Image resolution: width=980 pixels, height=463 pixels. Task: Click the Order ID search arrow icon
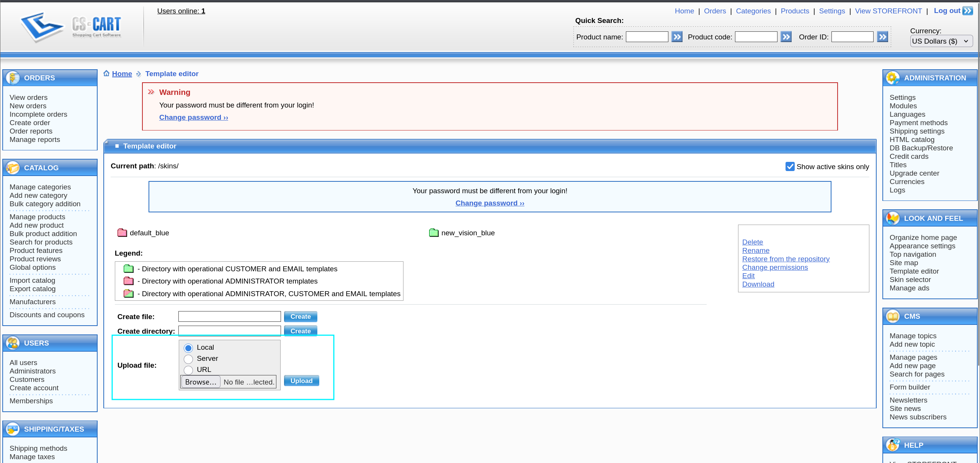point(882,37)
